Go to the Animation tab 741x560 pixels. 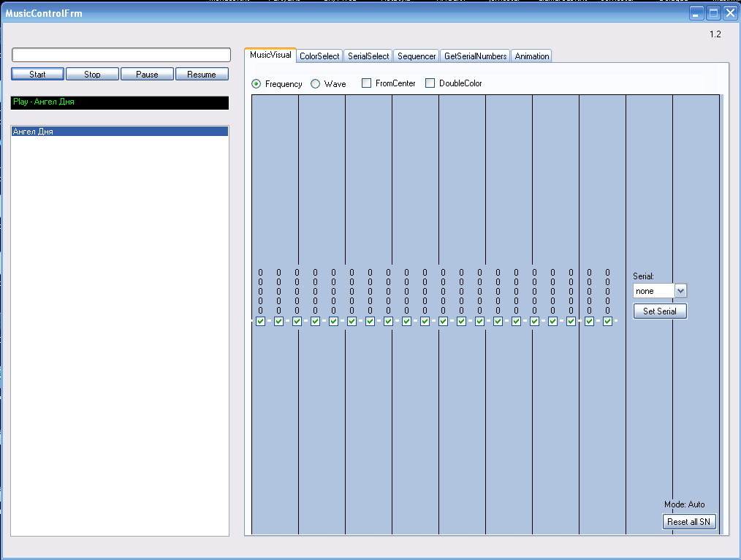coord(531,56)
